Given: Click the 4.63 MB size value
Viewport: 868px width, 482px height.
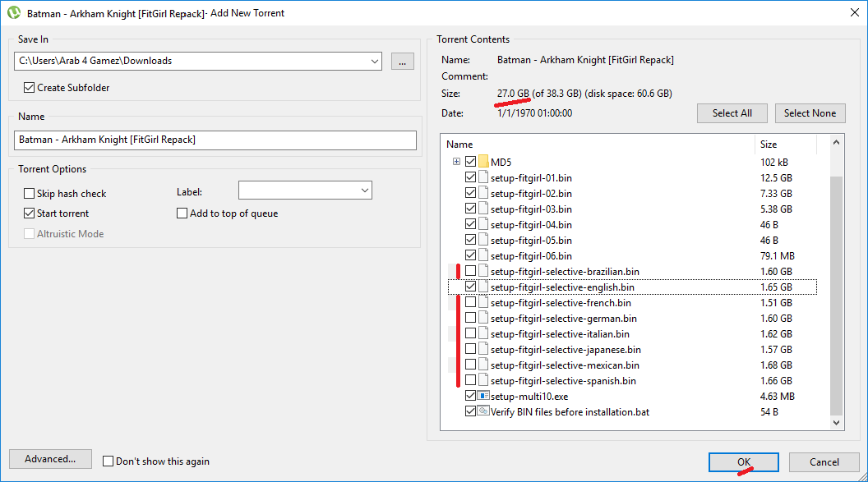Looking at the screenshot, I should click(778, 397).
